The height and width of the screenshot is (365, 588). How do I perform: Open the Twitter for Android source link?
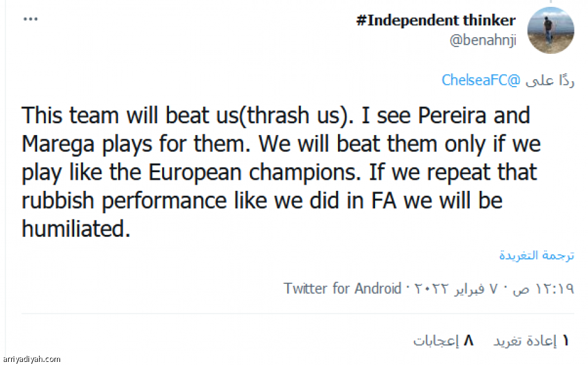[x=342, y=288]
